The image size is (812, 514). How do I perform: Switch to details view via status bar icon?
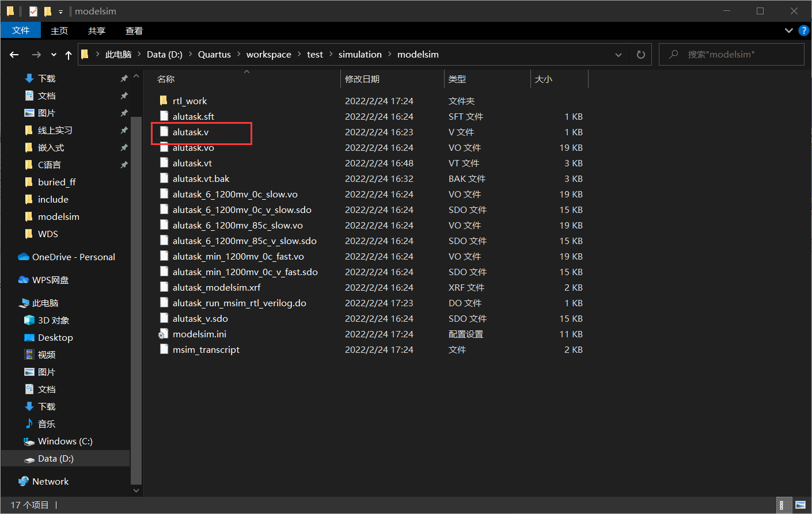(784, 505)
